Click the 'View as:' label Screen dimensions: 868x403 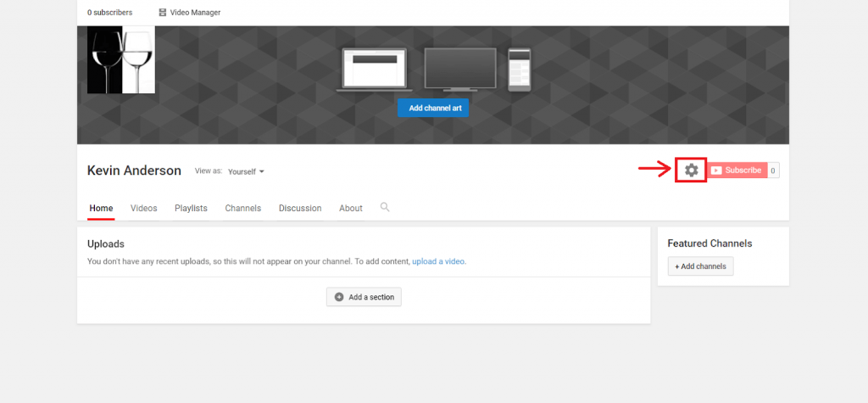(x=209, y=171)
